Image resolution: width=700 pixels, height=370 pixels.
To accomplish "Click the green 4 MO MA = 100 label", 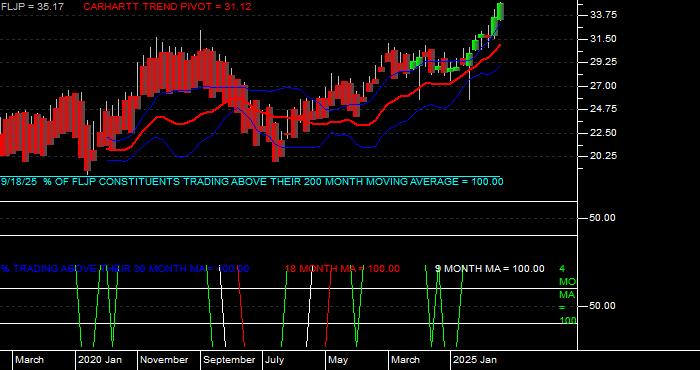I will (567, 295).
